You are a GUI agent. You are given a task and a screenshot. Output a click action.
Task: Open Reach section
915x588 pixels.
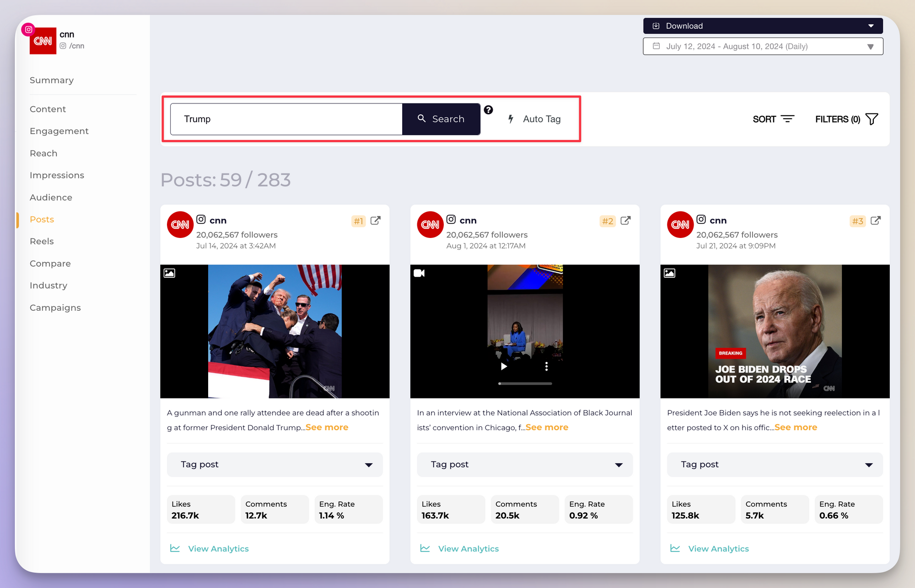43,153
